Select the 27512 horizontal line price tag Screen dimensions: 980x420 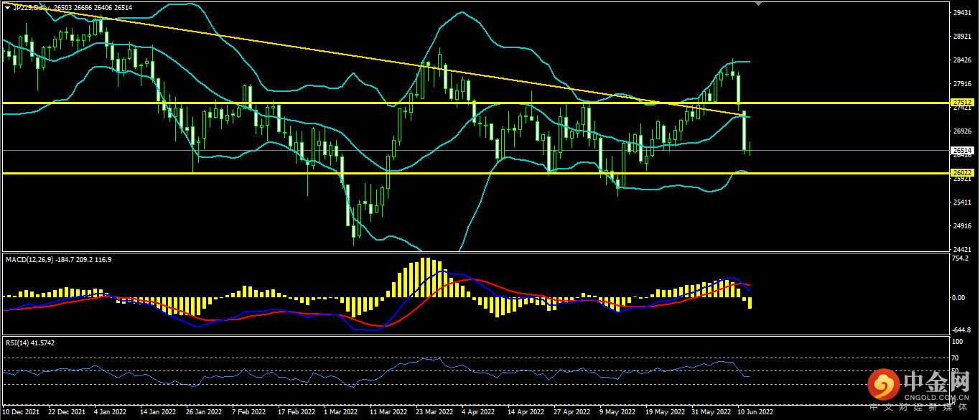961,103
